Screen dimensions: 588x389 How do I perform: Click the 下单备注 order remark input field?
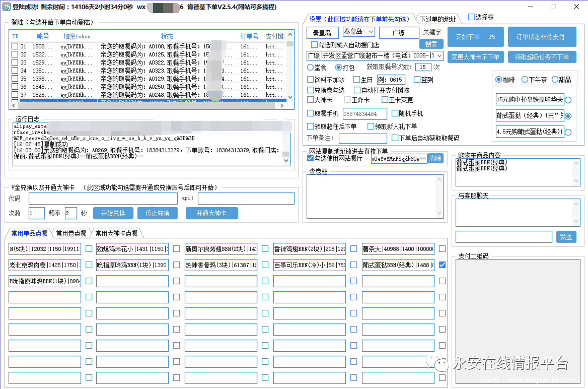[362, 138]
